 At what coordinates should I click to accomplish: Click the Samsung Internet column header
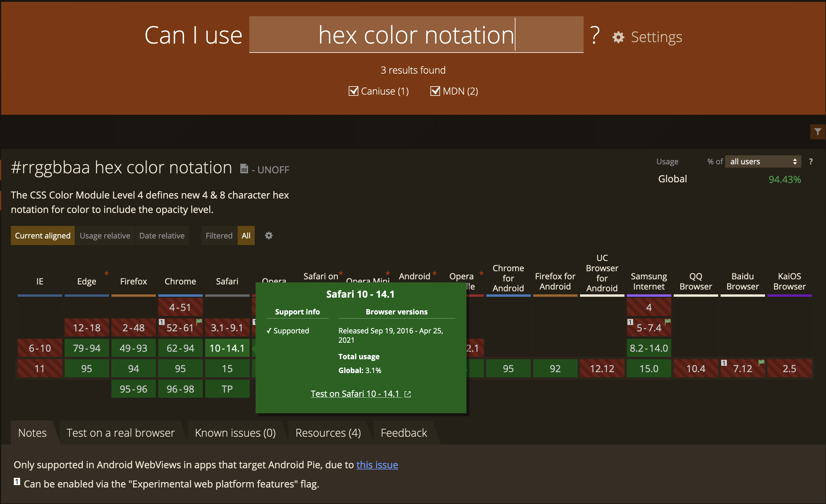649,281
